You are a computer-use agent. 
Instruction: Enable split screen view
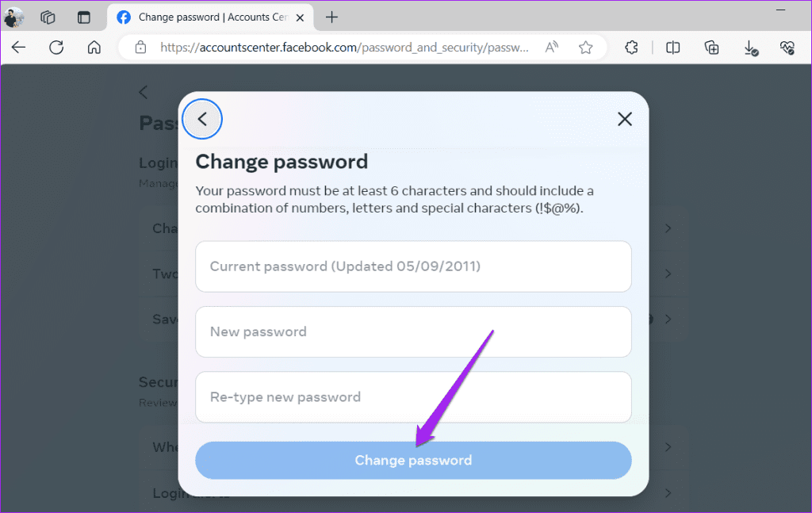(x=672, y=48)
